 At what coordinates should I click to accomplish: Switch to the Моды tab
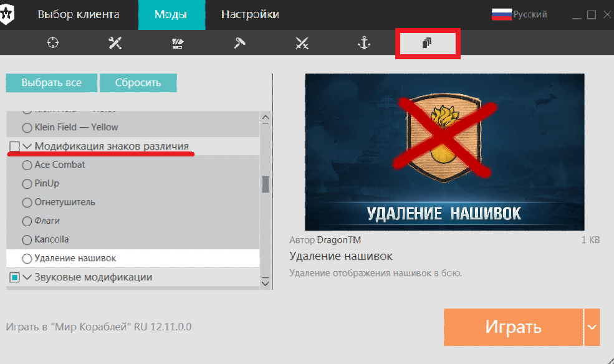click(171, 15)
